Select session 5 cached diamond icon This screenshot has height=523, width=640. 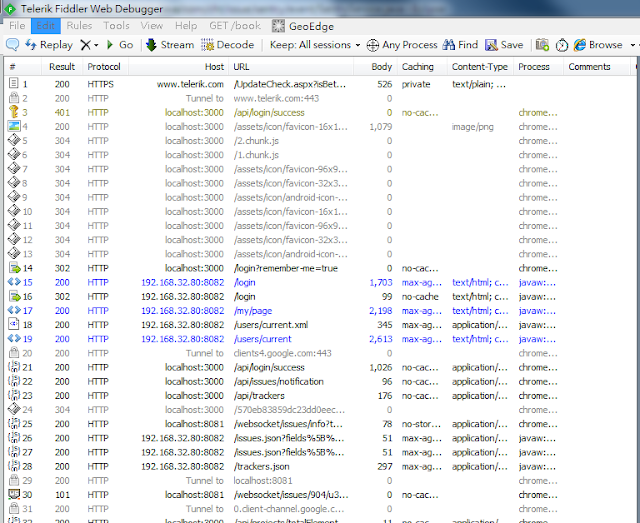14,140
